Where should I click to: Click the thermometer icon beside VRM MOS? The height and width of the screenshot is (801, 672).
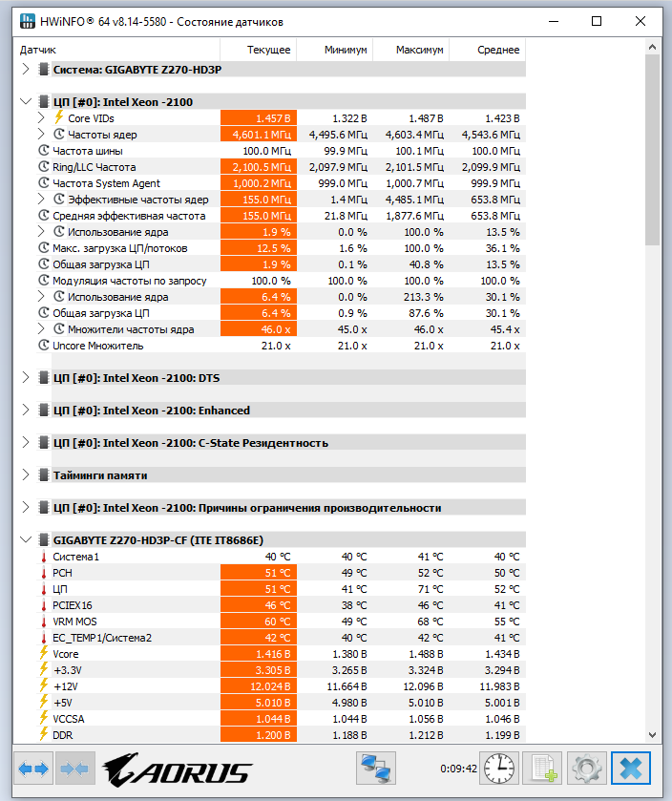[44, 622]
